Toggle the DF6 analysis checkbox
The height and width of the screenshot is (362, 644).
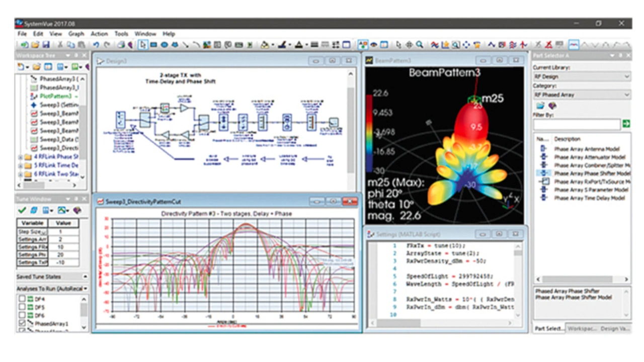pos(22,315)
